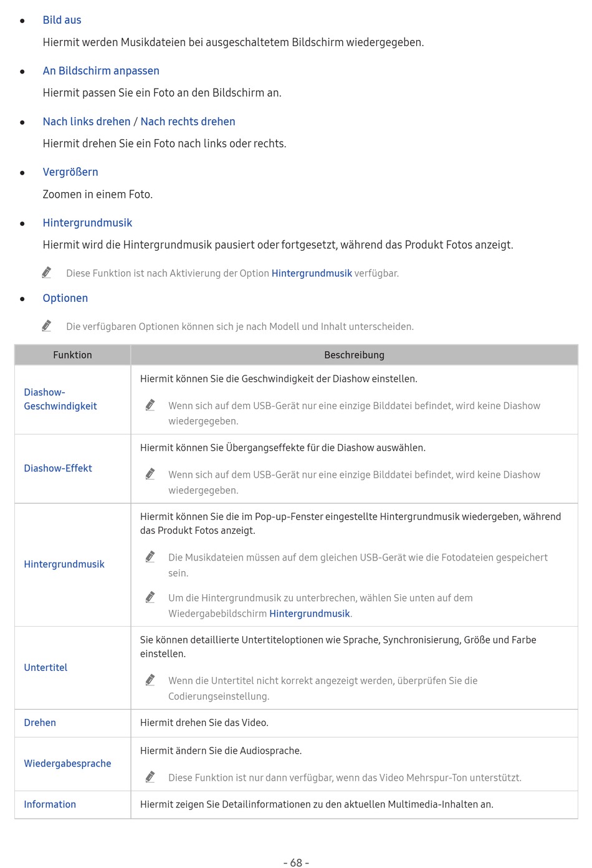Click the note icon in the Untertitel row
The image size is (592, 868).
click(150, 680)
